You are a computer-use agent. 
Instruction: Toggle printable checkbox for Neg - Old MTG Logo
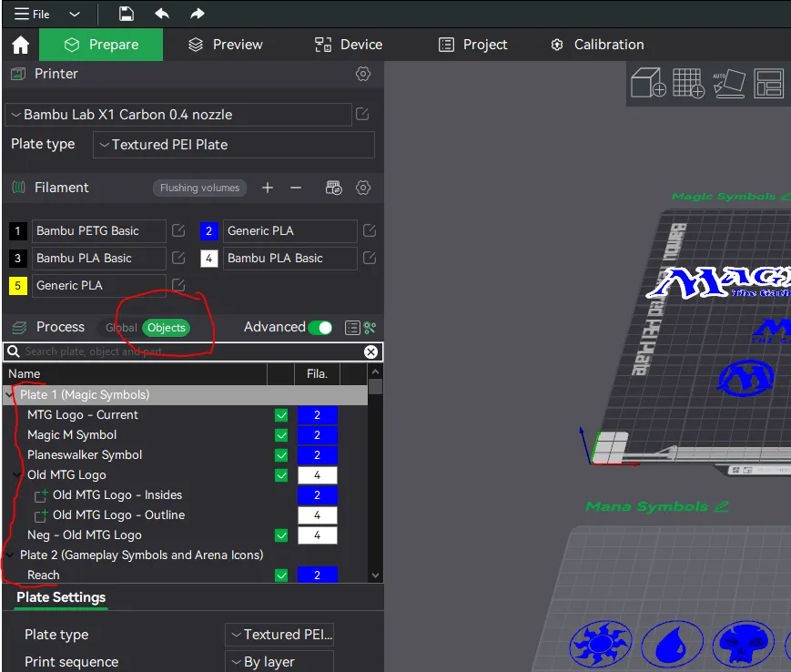281,535
